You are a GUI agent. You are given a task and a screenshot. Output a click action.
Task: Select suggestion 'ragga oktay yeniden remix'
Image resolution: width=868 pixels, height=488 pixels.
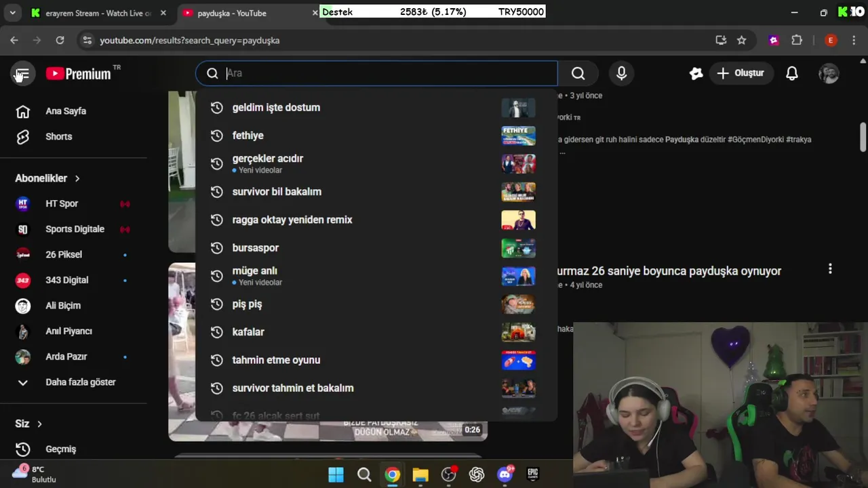pyautogui.click(x=376, y=220)
